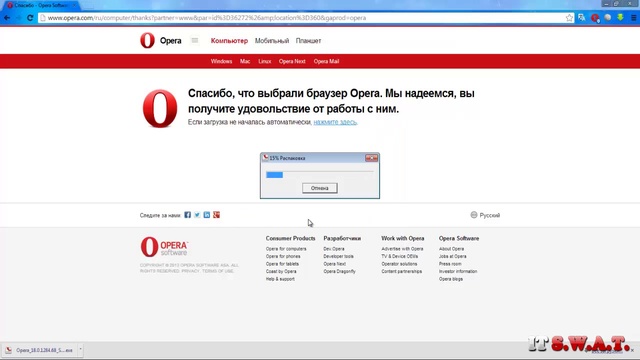Click the globe language icon
The width and height of the screenshot is (640, 360).
pyautogui.click(x=474, y=215)
